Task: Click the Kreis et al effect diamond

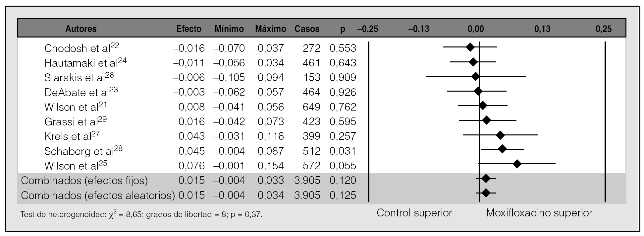Action: click(x=501, y=135)
